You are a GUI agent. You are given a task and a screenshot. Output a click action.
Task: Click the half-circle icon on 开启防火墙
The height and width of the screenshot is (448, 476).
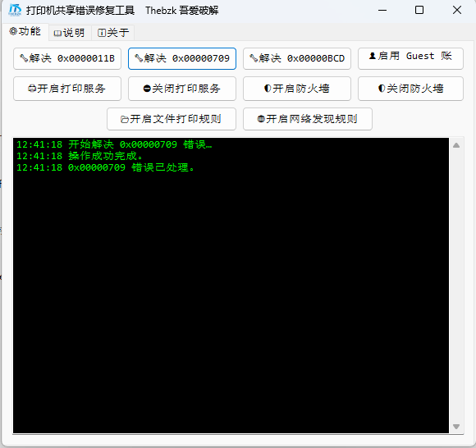pos(268,89)
